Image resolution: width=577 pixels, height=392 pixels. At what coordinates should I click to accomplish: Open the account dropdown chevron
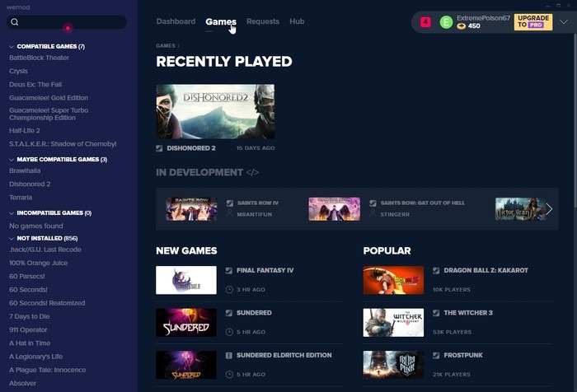564,22
